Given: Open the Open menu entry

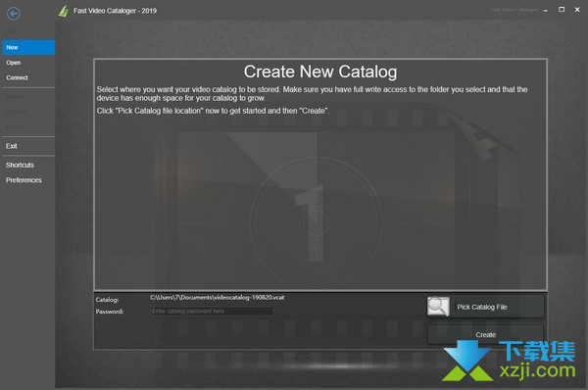Looking at the screenshot, I should 28,63.
